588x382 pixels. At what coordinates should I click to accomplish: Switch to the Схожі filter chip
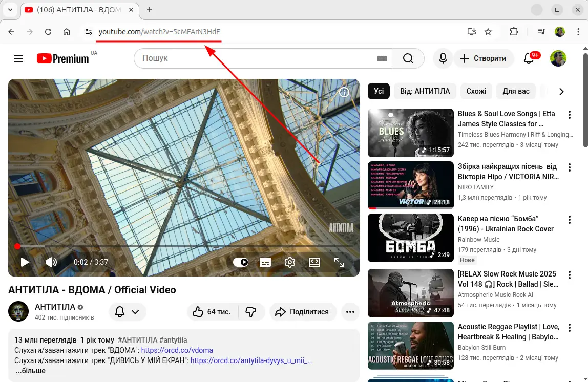[x=476, y=91]
